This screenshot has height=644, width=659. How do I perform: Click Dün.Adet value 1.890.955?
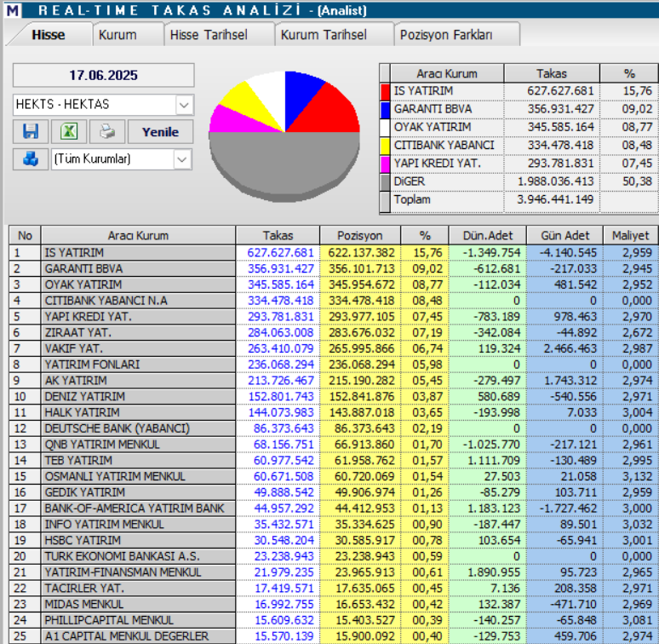pyautogui.click(x=494, y=572)
